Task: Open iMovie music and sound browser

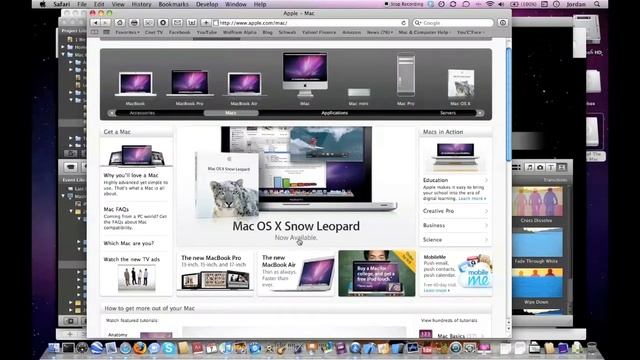Action: (529, 167)
